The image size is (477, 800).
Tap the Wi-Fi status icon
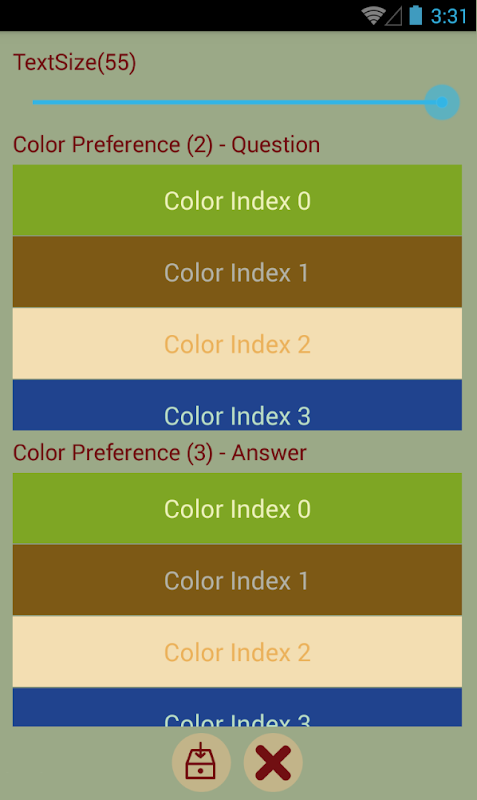[x=373, y=16]
